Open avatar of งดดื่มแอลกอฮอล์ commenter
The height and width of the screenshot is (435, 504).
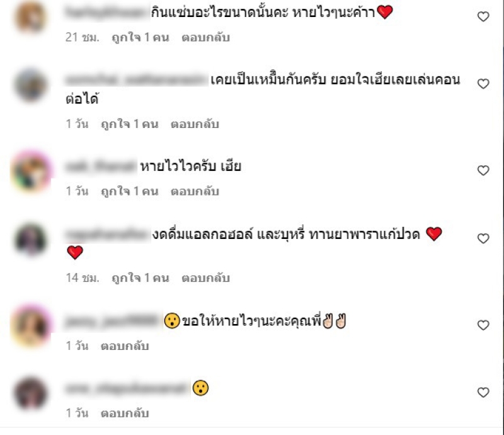point(30,240)
